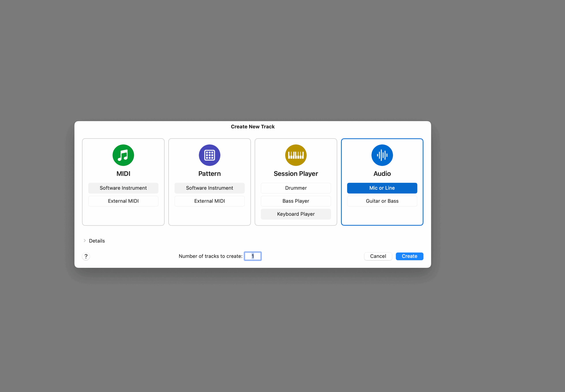Click the Session Player heading
This screenshot has height=392, width=565.
coord(296,174)
